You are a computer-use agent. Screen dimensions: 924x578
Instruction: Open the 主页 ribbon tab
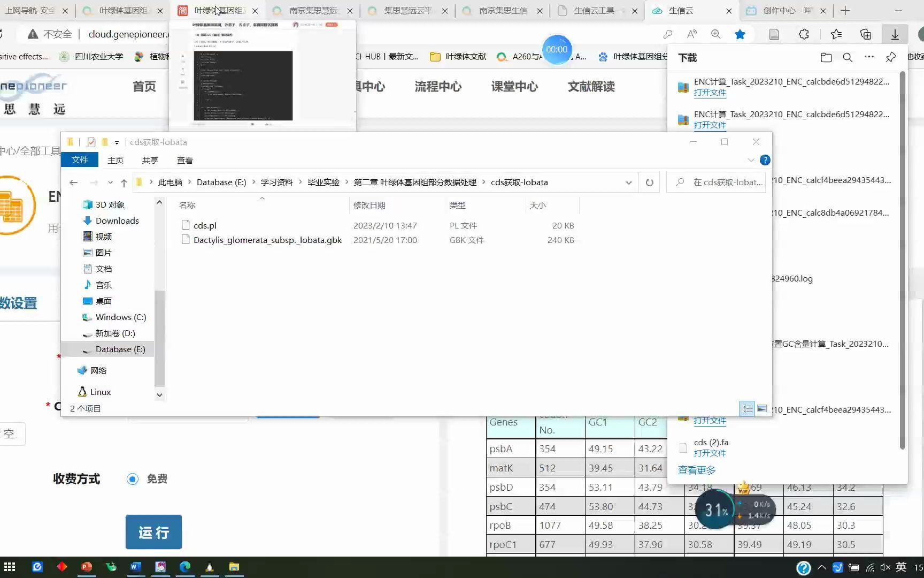[x=115, y=160]
